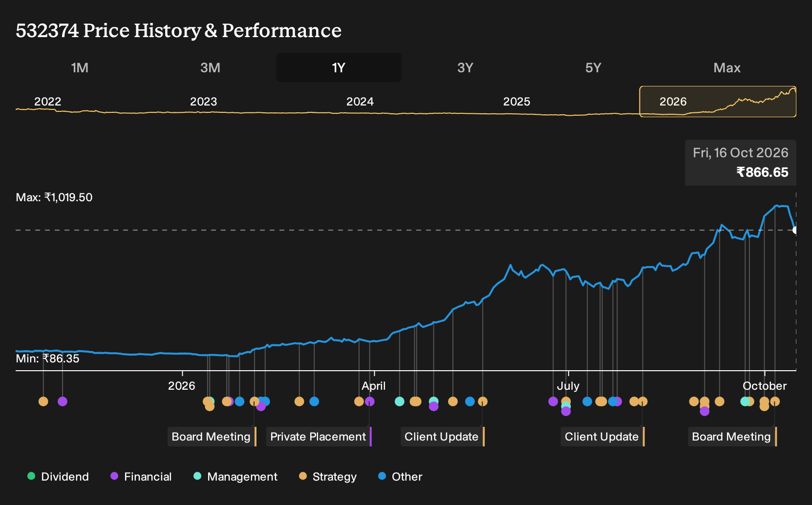Switch to the 1M time range tab
The height and width of the screenshot is (505, 812).
pos(80,67)
